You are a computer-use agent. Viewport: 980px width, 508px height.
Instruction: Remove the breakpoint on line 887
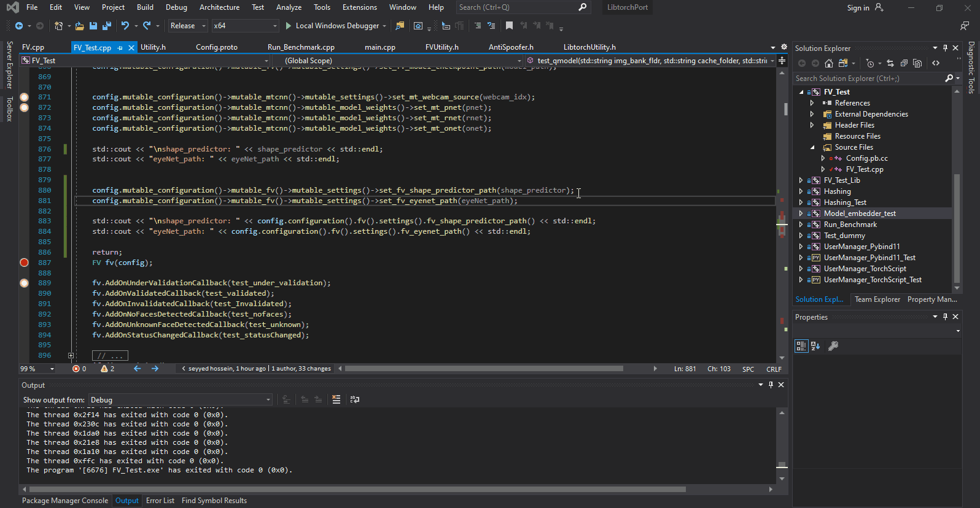coord(25,263)
